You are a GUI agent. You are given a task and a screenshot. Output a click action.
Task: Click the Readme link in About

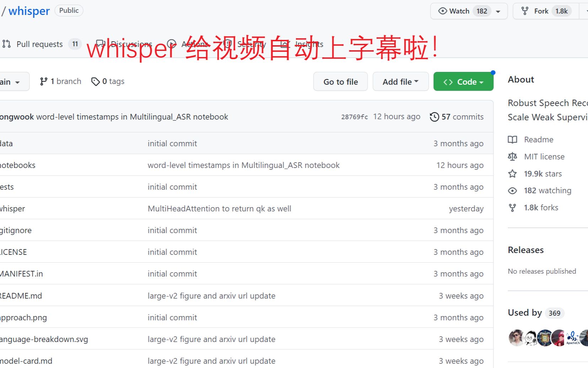point(539,140)
